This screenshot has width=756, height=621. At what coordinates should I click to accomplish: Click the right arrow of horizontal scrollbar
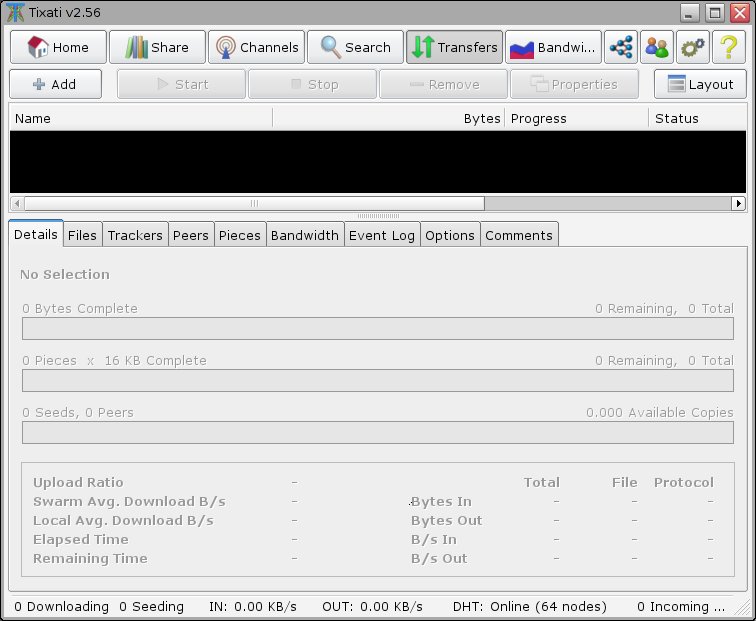(x=739, y=203)
